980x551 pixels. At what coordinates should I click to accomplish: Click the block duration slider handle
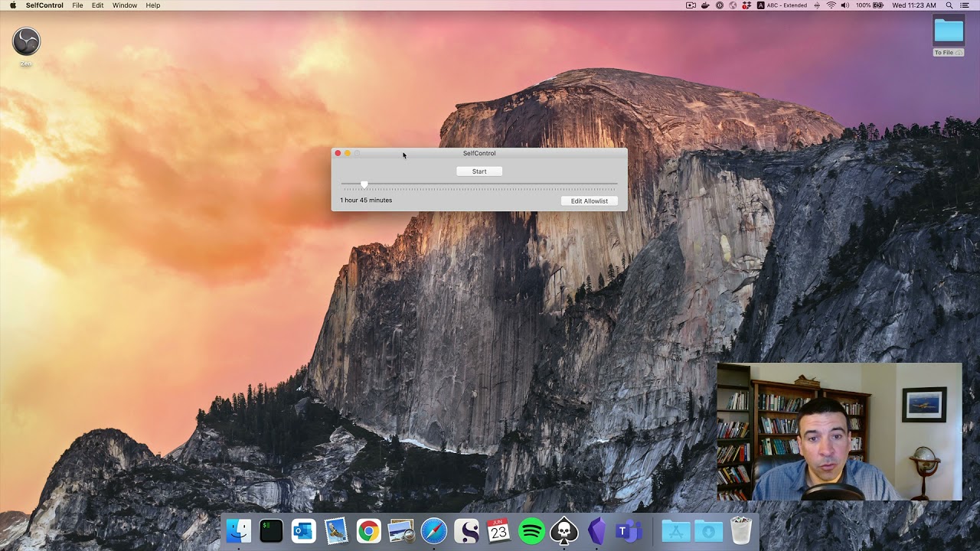364,184
